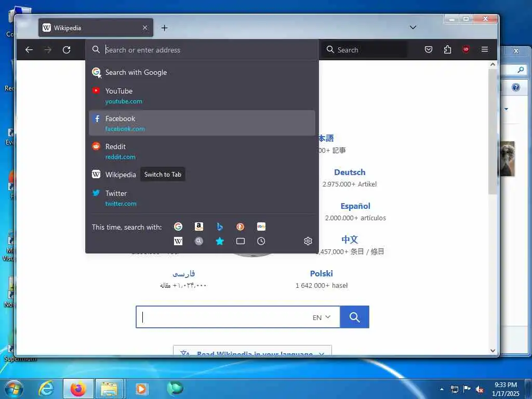Click the Firefox taskbar icon
This screenshot has height=399, width=532.
pos(78,389)
